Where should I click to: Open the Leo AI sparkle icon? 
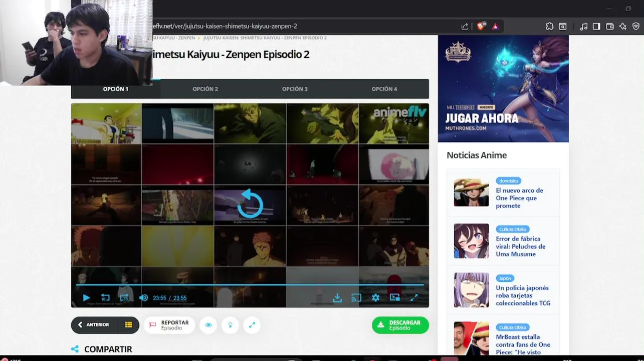(x=623, y=26)
